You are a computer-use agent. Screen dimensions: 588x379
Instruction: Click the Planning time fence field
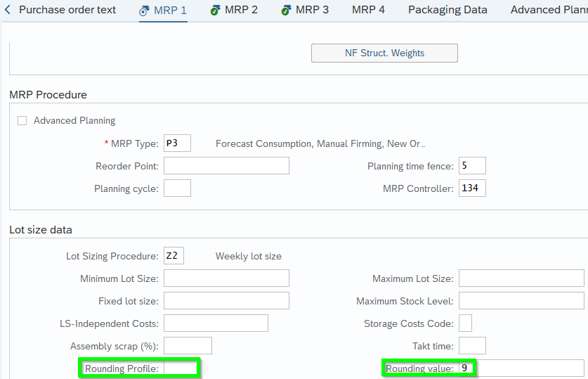(x=472, y=166)
